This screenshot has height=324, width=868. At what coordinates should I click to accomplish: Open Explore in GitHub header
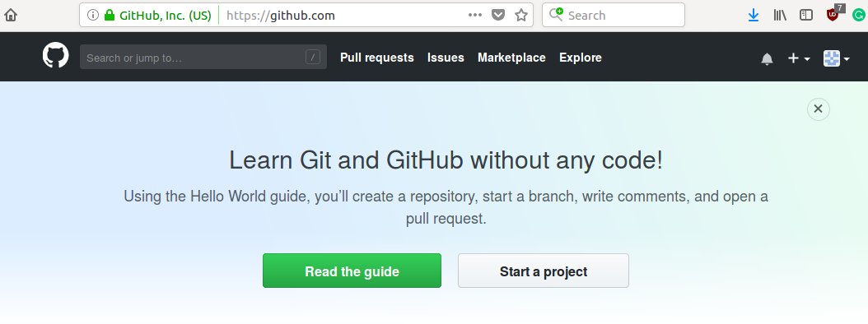pos(580,58)
